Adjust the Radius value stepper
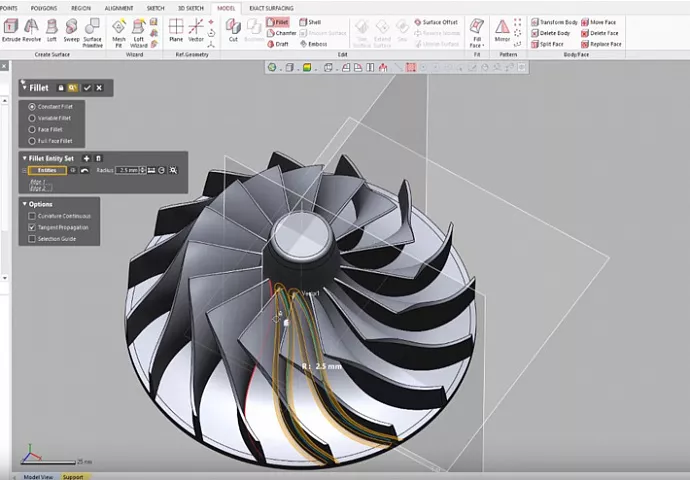The image size is (690, 480). click(x=143, y=170)
